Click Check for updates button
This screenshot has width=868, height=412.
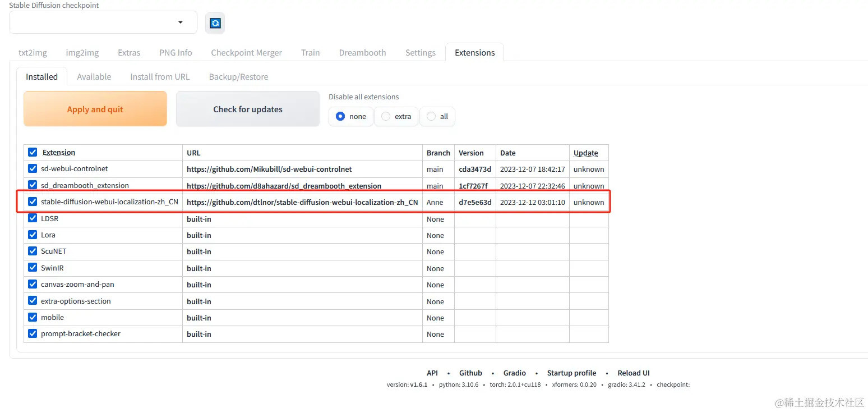coord(248,109)
